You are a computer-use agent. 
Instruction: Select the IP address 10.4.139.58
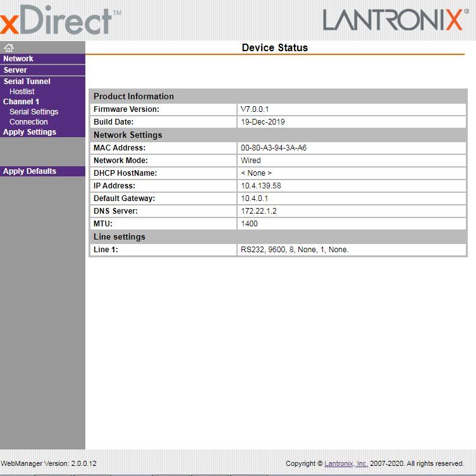(x=261, y=186)
